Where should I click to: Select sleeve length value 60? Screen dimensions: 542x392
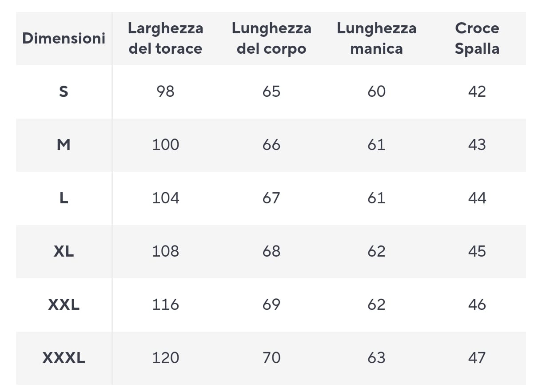point(376,91)
